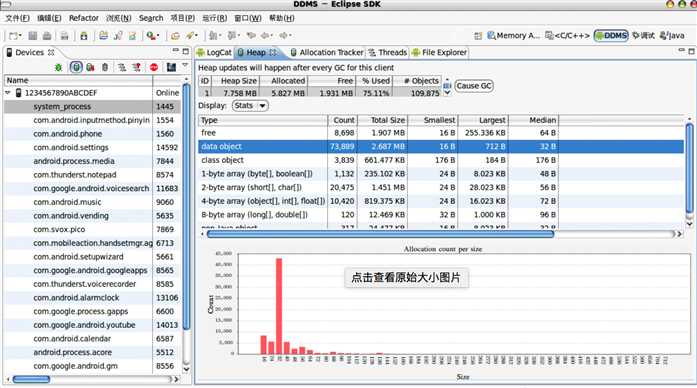This screenshot has height=388, width=697.
Task: Click the Start Method Profiling icon
Action: [x=136, y=68]
